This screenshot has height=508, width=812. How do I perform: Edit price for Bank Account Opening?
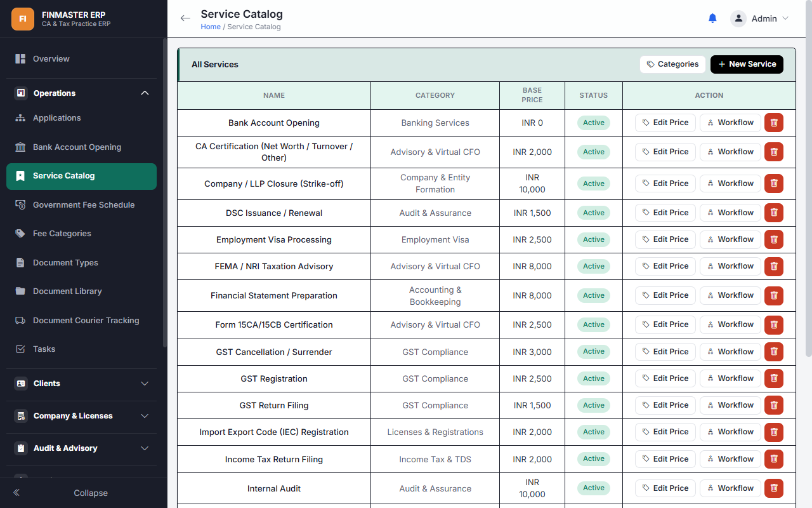point(665,123)
